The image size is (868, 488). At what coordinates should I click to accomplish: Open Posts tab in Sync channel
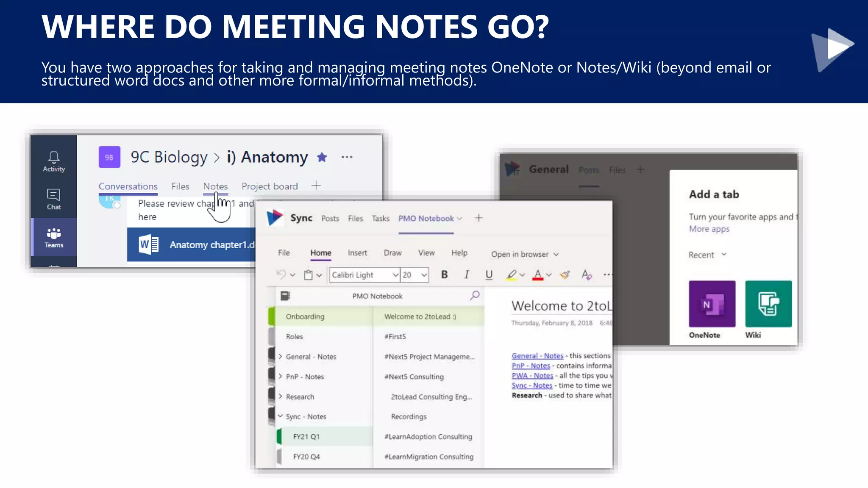pos(330,218)
